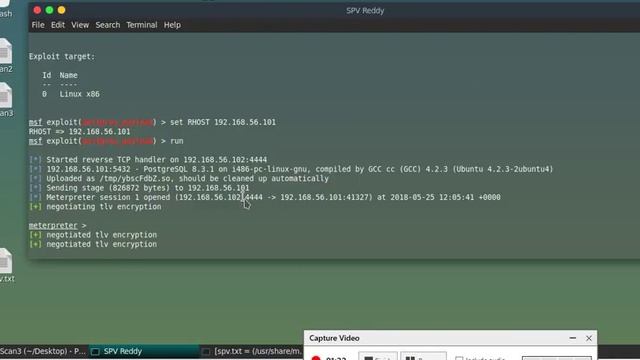The width and height of the screenshot is (640, 360).
Task: Click the Capture Video title bar
Action: point(450,338)
